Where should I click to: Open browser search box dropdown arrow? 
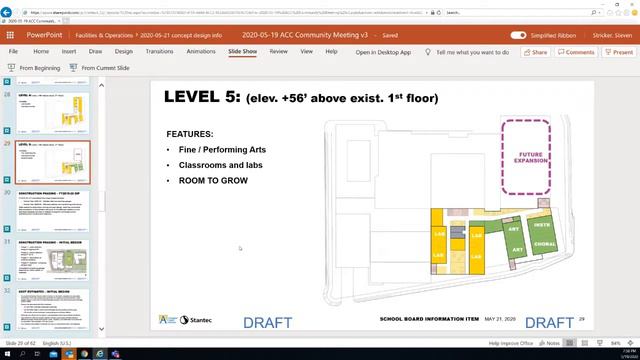click(599, 13)
